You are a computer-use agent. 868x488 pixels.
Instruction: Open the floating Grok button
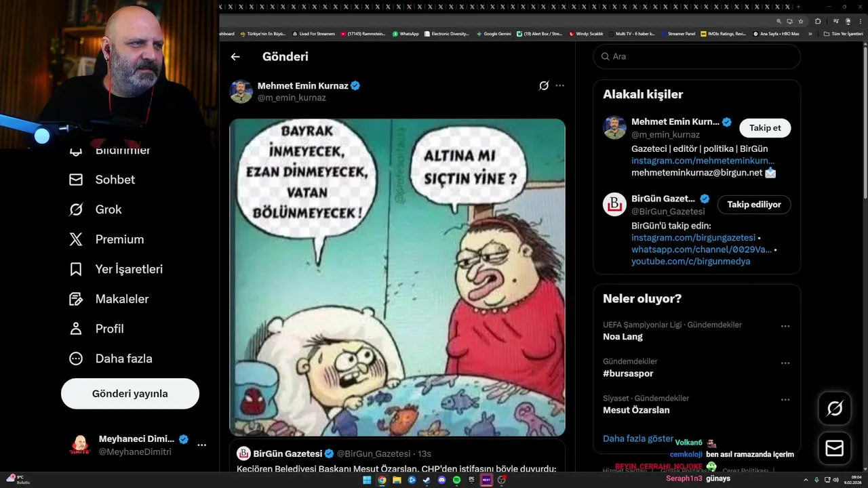coord(835,408)
